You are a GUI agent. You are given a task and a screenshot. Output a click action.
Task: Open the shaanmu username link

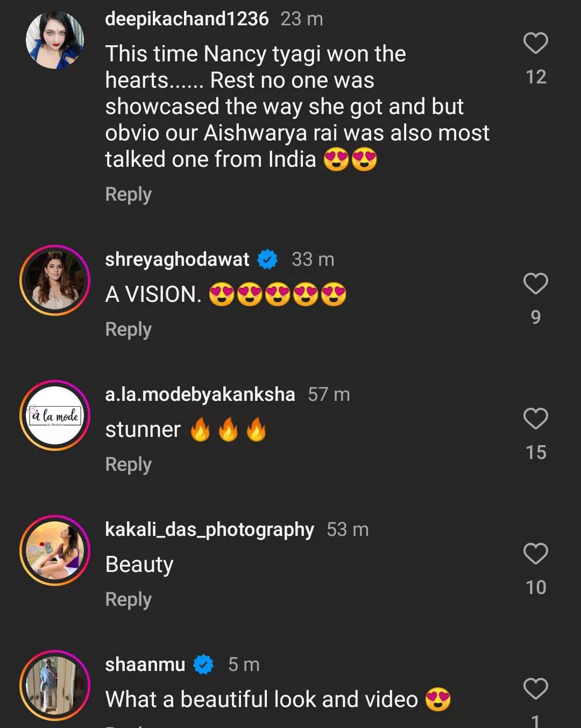tap(145, 665)
